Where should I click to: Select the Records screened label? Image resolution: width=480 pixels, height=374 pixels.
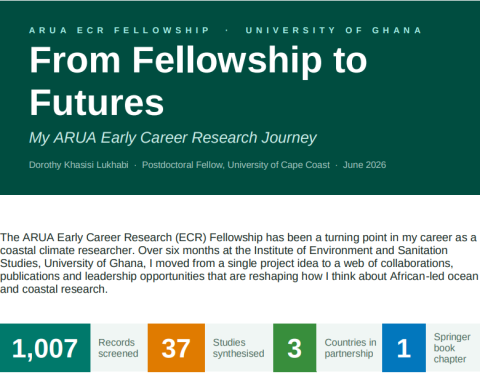118,348
